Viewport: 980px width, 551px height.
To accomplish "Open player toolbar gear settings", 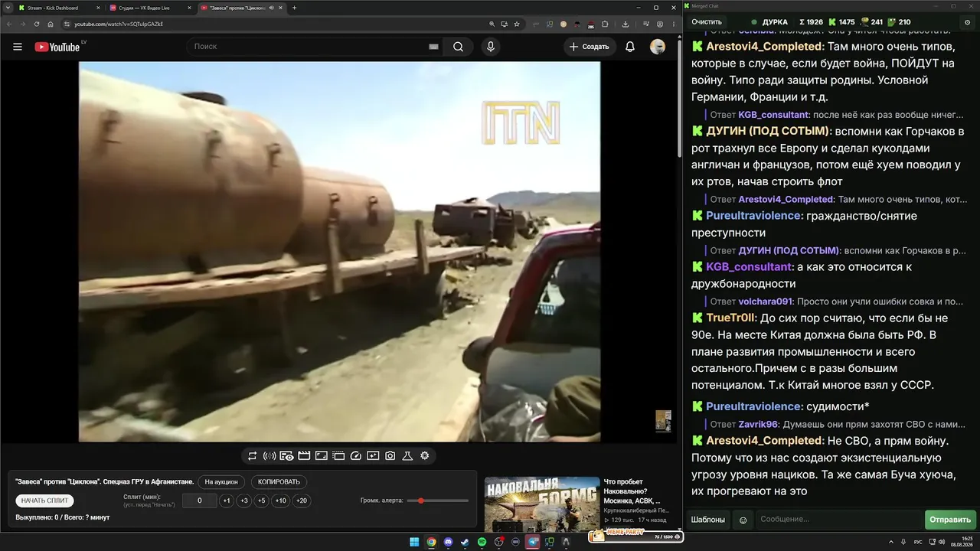I will [x=425, y=456].
